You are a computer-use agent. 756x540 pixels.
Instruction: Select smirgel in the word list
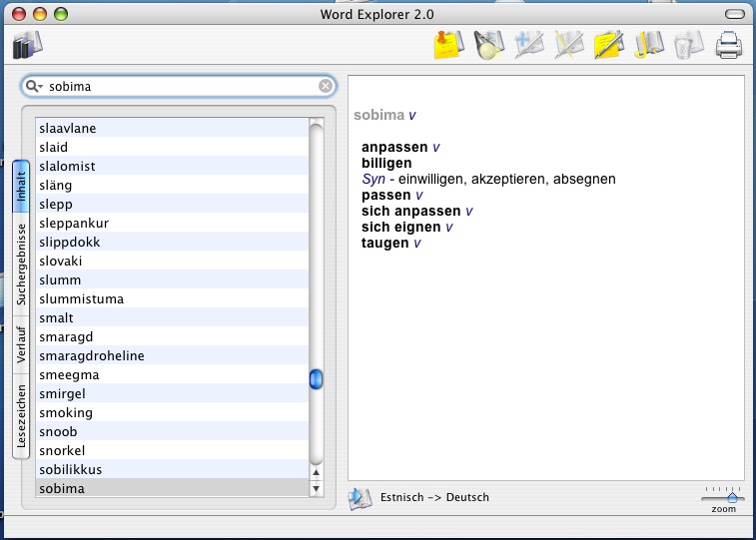point(172,393)
